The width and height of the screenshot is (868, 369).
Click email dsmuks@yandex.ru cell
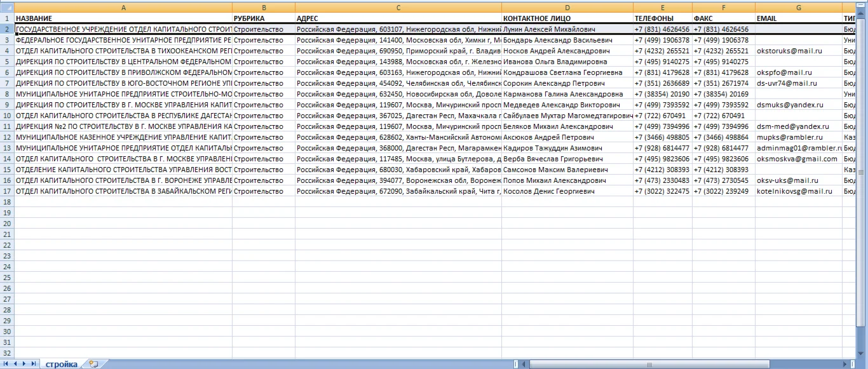(799, 105)
